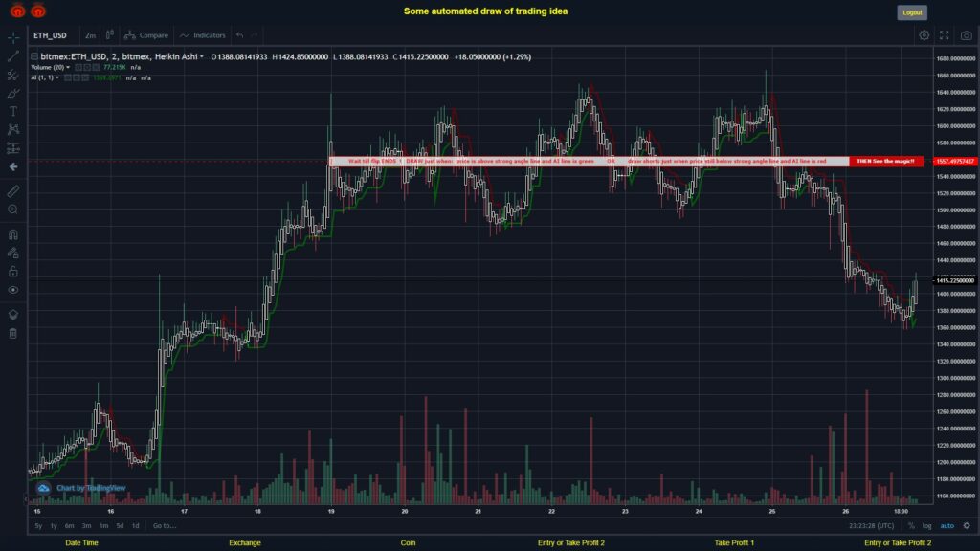This screenshot has width=980, height=551.
Task: Select the 6m time range
Action: click(69, 526)
